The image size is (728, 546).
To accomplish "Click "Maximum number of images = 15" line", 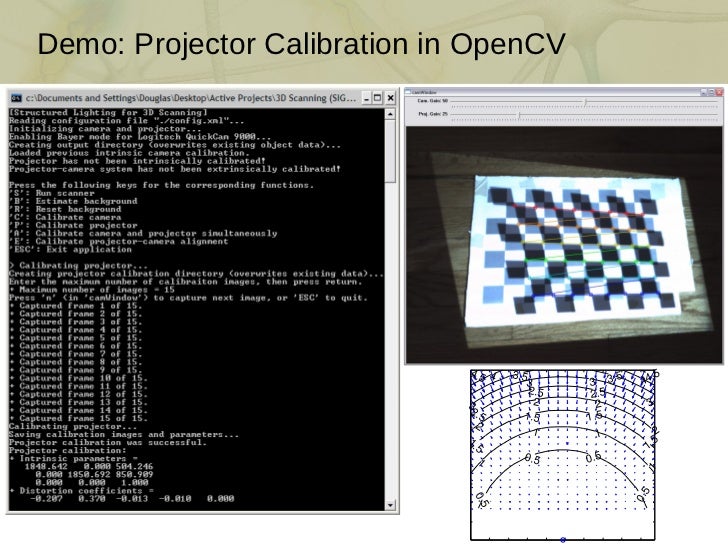I will coord(91,289).
